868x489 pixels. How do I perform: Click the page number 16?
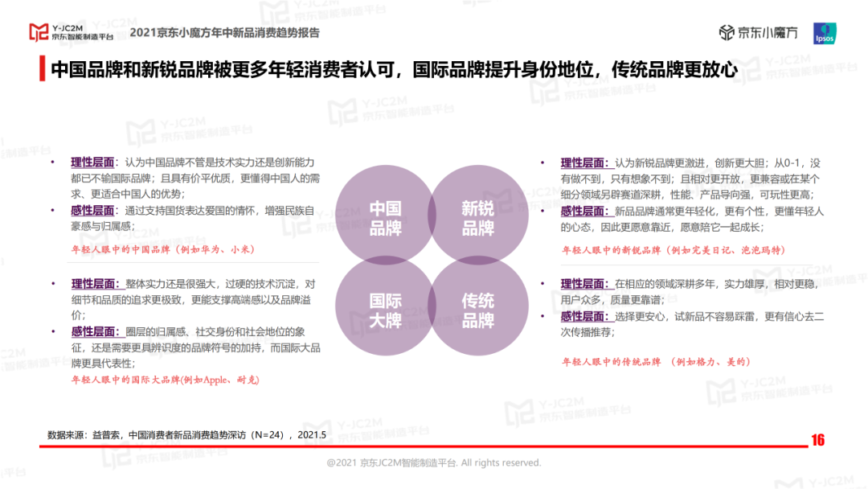pyautogui.click(x=817, y=440)
